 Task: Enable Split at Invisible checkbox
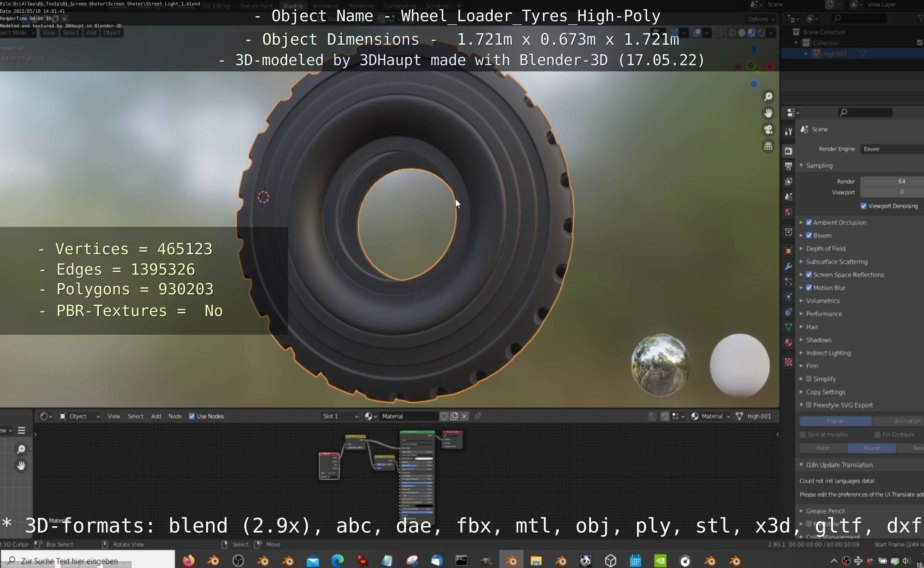(x=803, y=434)
